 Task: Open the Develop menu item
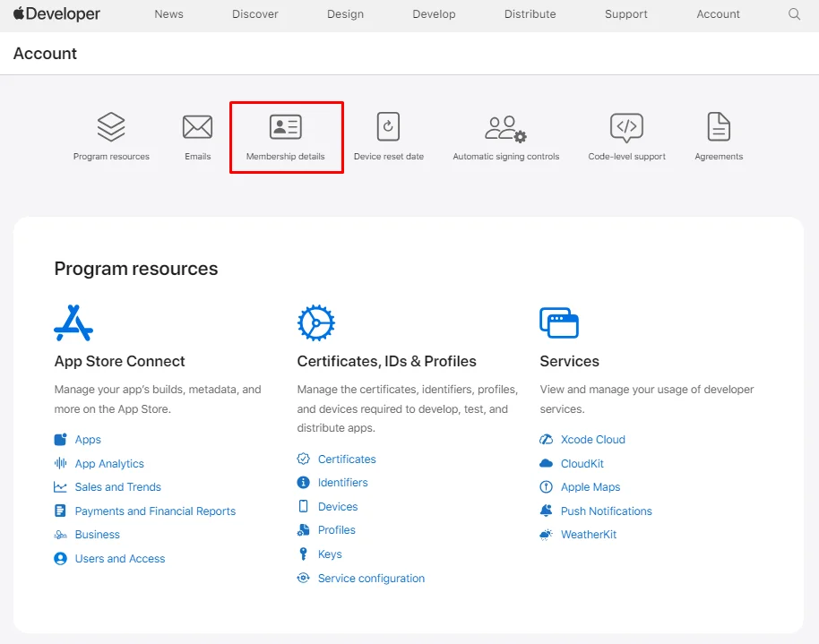pos(434,14)
